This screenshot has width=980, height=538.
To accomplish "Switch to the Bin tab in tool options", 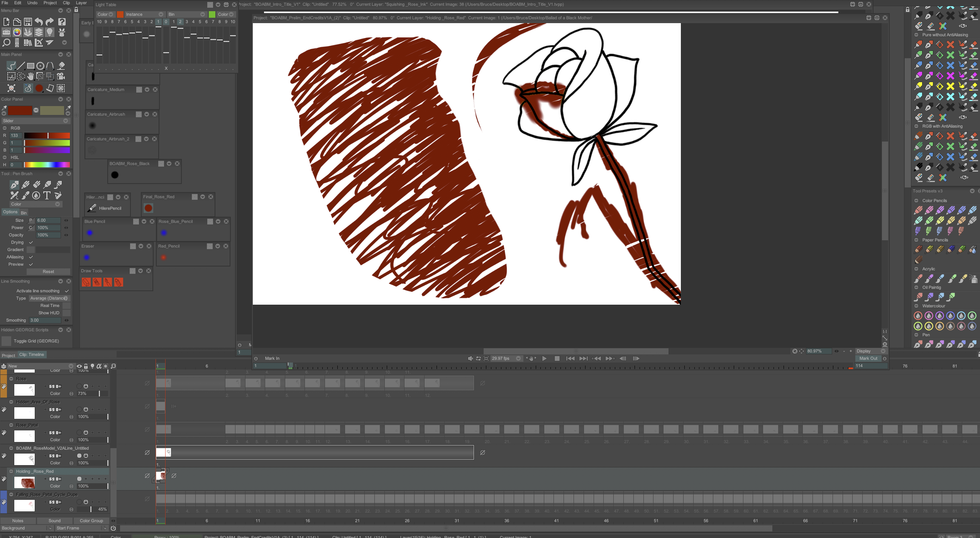I will click(x=24, y=213).
